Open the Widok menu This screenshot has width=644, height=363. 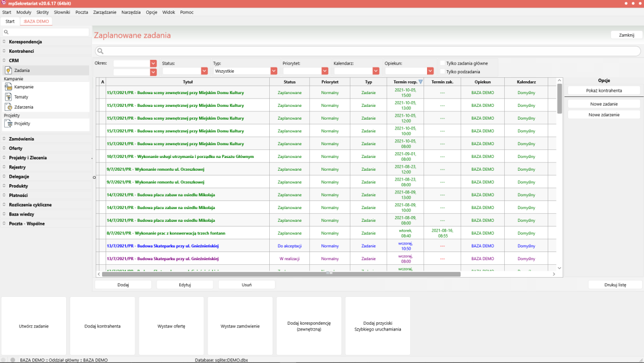coord(169,12)
